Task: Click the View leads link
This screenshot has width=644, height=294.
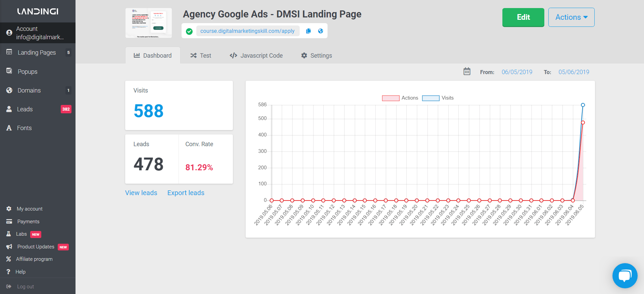Action: [141, 193]
